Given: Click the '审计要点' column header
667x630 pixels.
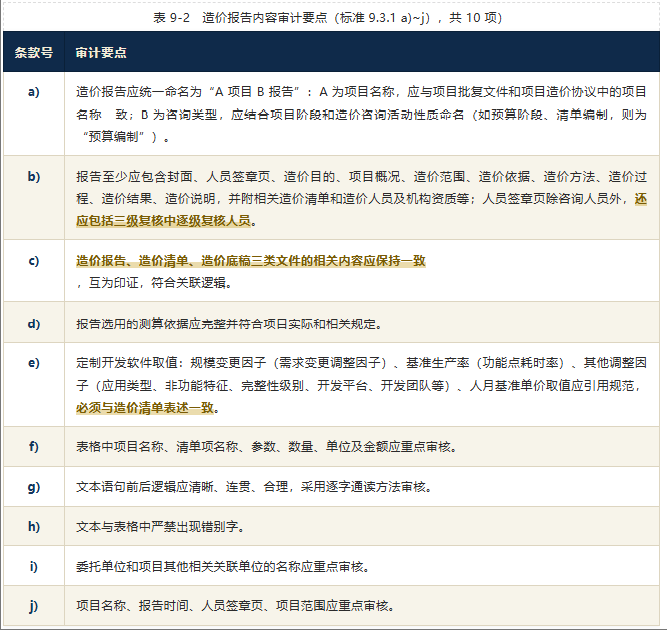Looking at the screenshot, I should (101, 52).
